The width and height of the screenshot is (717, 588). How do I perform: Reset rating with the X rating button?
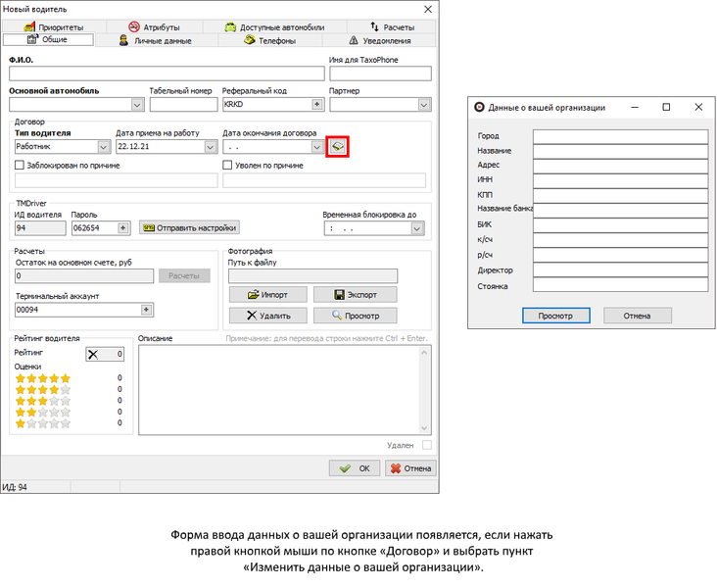click(x=105, y=354)
